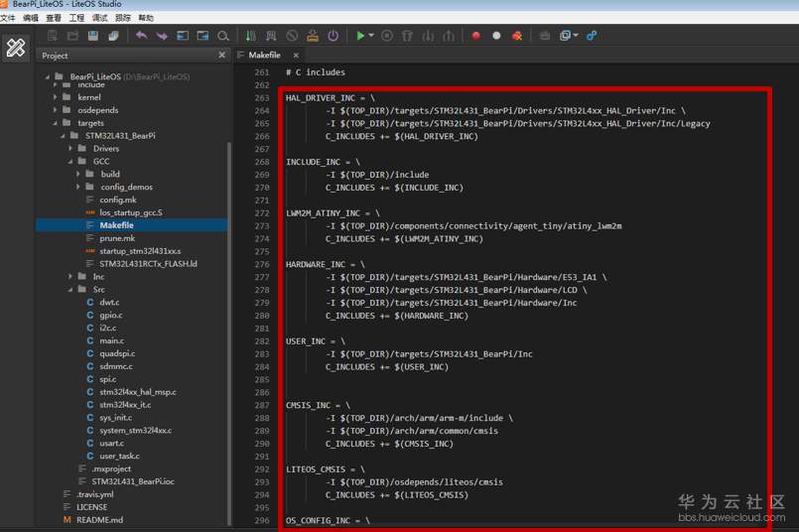Click the rebuild project icon
The image size is (799, 532).
coord(271,36)
